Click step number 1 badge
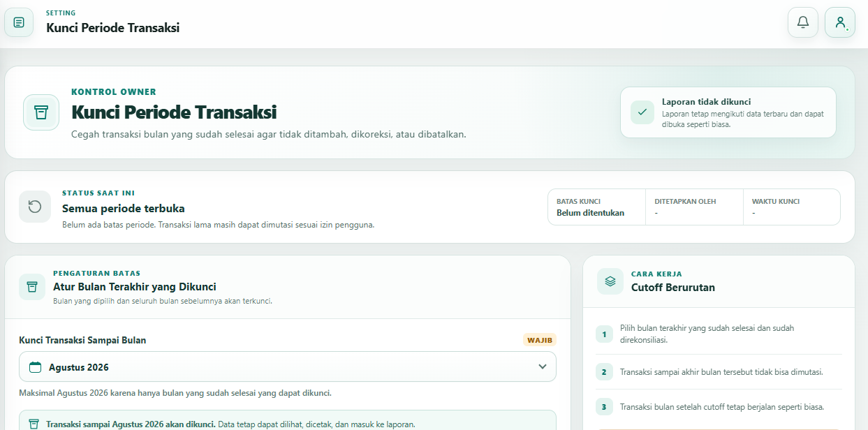The image size is (868, 430). point(604,334)
